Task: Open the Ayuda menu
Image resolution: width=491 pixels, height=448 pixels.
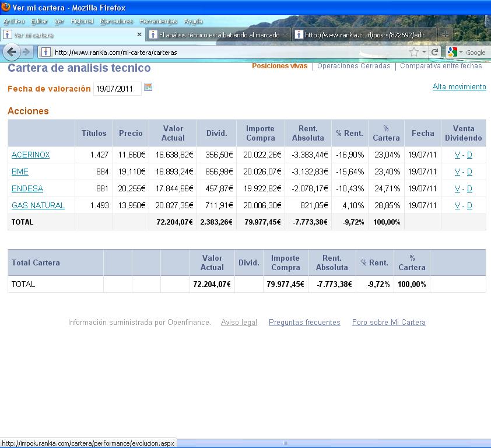Action: (x=193, y=21)
